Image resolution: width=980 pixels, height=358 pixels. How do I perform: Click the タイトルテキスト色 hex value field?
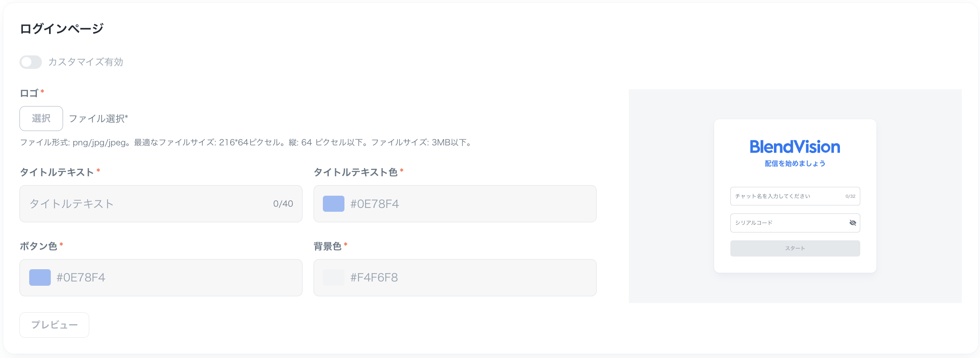(465, 204)
